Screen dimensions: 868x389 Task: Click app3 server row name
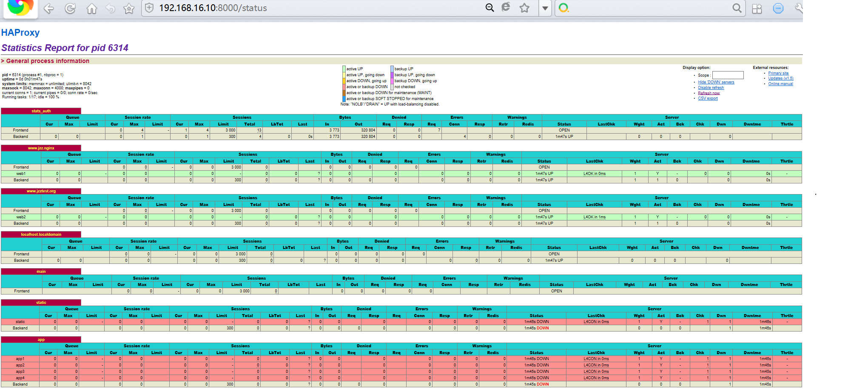20,372
